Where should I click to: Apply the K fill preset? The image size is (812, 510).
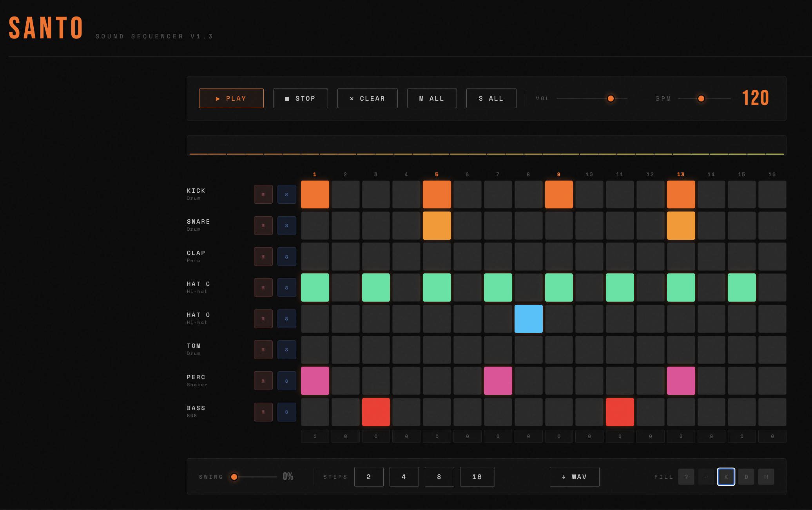coord(726,477)
